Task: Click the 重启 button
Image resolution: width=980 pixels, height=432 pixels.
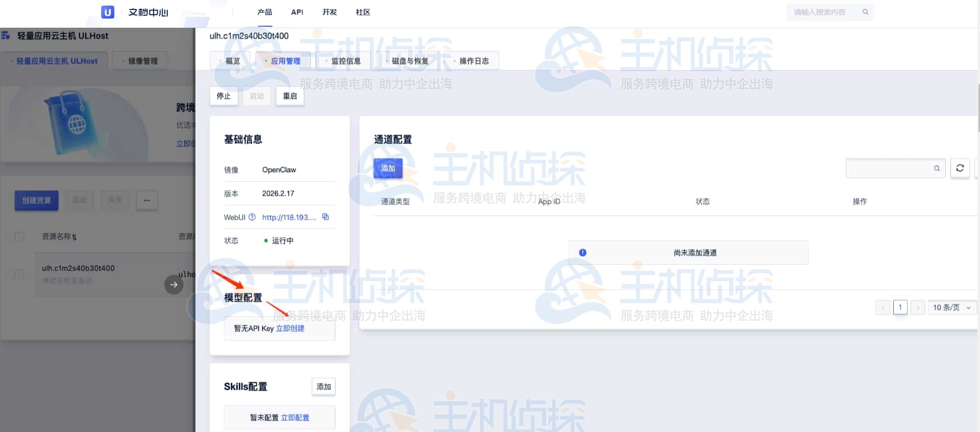Action: 290,96
